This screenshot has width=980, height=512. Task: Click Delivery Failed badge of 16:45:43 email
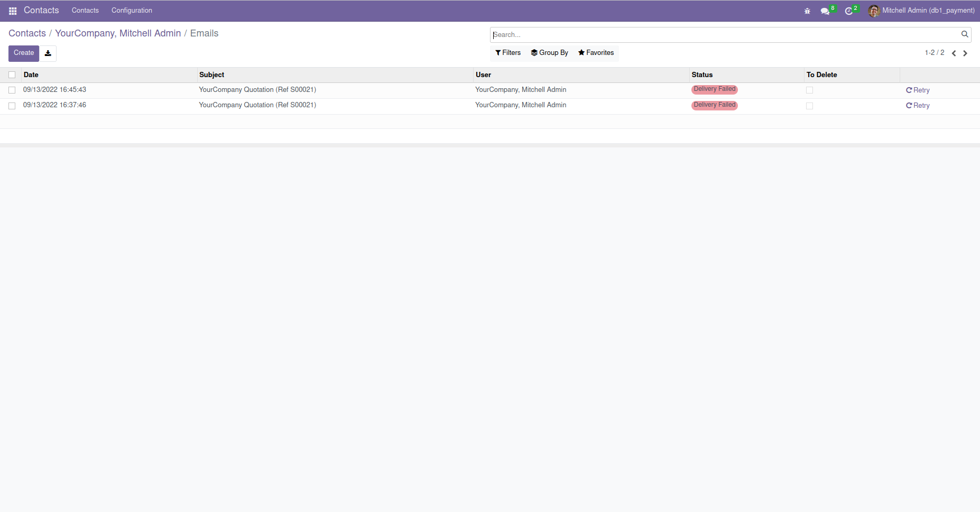click(x=715, y=89)
